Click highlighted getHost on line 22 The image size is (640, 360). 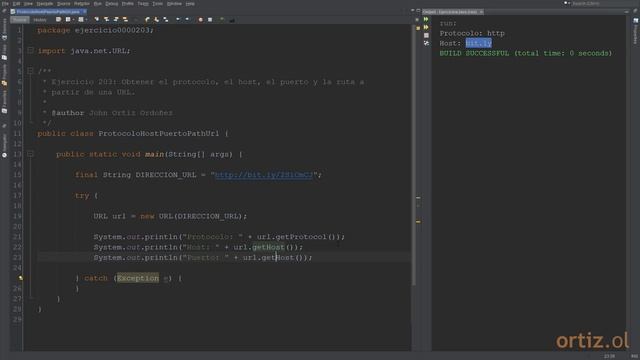click(x=268, y=247)
